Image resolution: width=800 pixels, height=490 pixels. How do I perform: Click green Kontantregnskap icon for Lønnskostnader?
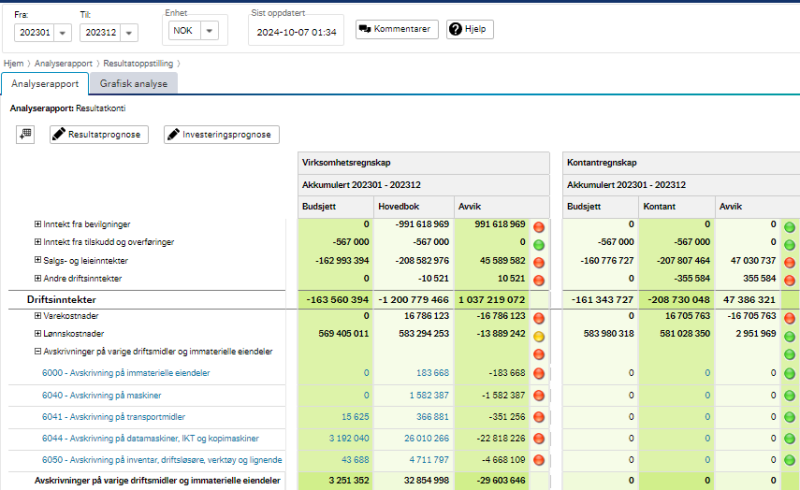tap(790, 336)
